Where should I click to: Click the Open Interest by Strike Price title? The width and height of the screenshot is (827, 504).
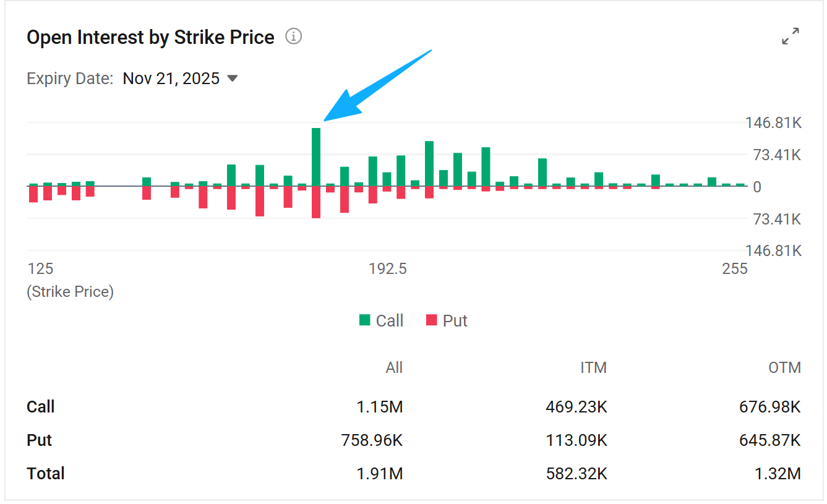click(x=150, y=37)
